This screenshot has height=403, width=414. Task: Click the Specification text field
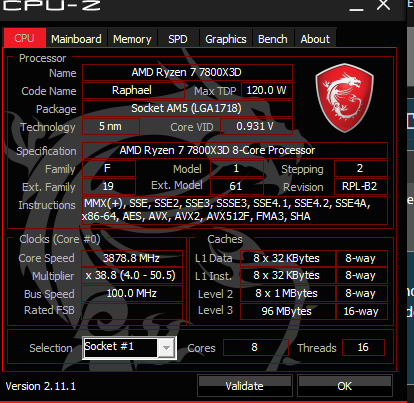235,150
